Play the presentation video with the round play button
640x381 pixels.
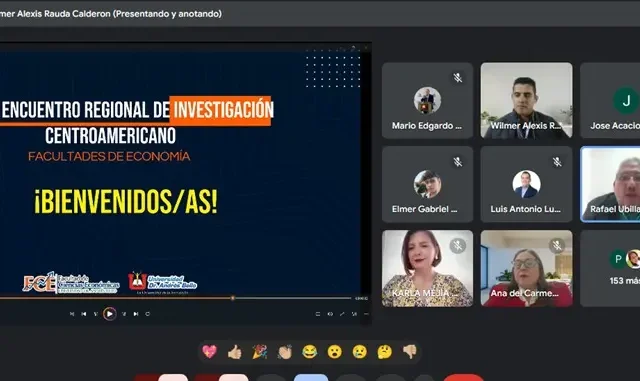click(109, 314)
